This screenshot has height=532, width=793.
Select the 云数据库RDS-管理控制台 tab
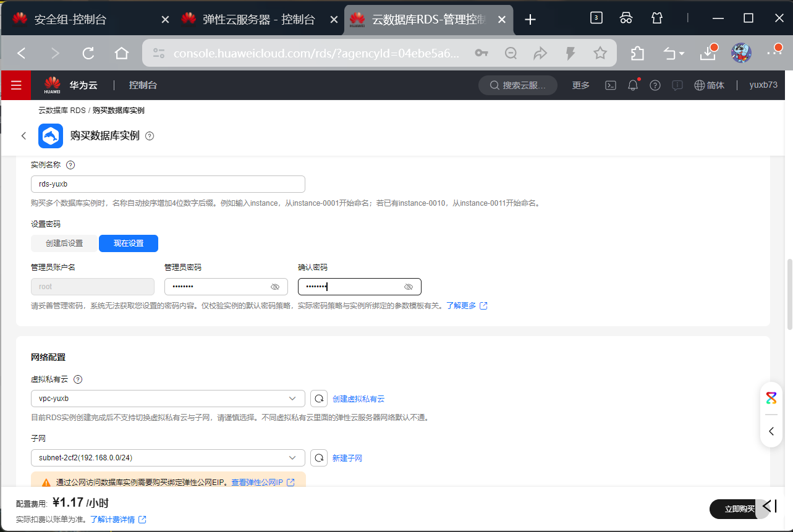[x=429, y=20]
